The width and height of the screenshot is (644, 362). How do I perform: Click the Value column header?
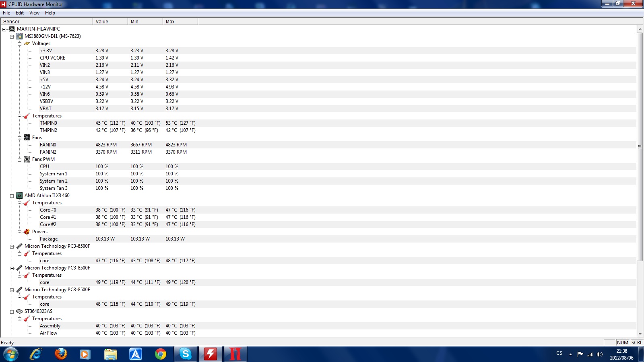(110, 22)
